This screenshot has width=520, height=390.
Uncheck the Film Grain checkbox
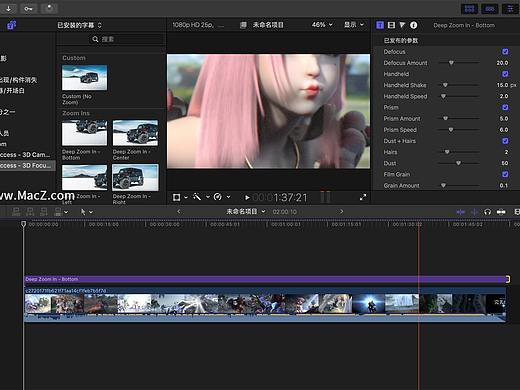coord(505,174)
